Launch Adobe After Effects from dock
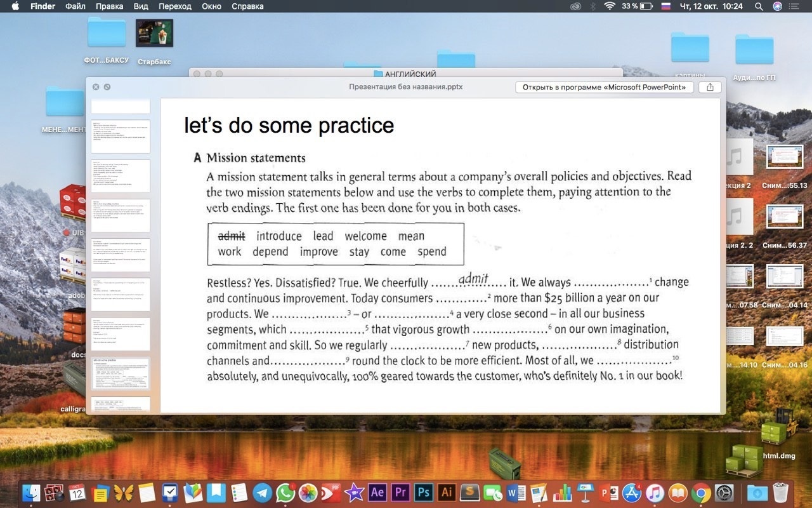This screenshot has height=508, width=812. (377, 492)
